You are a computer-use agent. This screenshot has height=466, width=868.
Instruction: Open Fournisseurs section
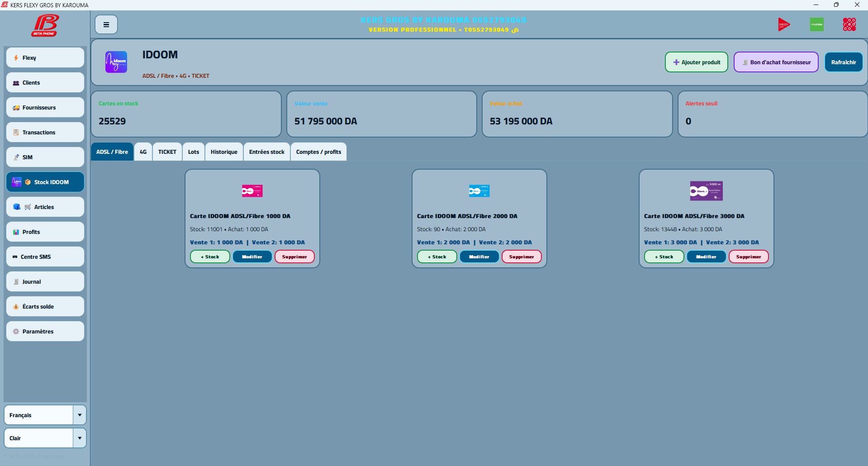coord(45,107)
